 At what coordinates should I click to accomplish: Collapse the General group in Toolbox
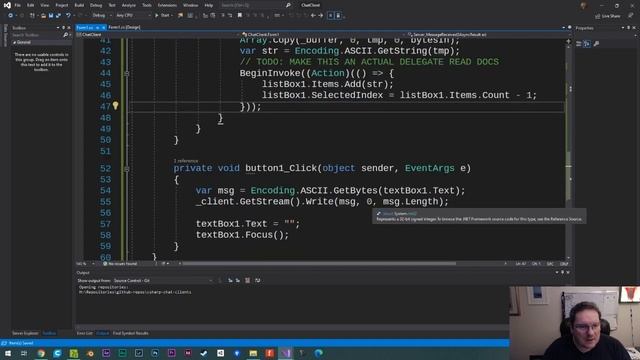(x=15, y=42)
